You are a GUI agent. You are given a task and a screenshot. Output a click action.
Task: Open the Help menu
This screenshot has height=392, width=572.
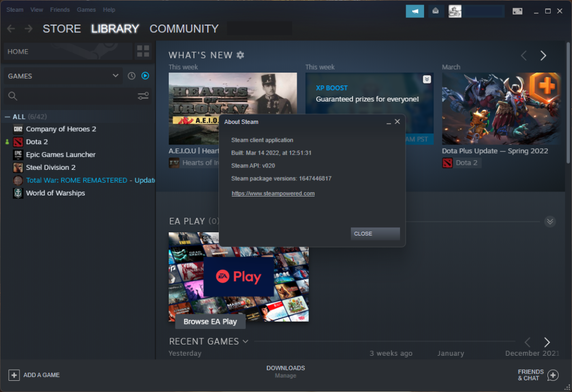[x=109, y=10]
